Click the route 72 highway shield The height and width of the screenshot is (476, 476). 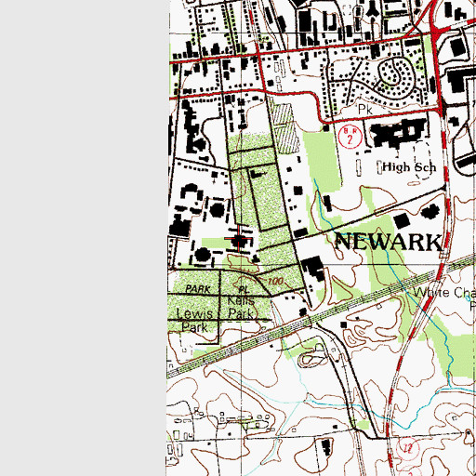[x=408, y=448]
